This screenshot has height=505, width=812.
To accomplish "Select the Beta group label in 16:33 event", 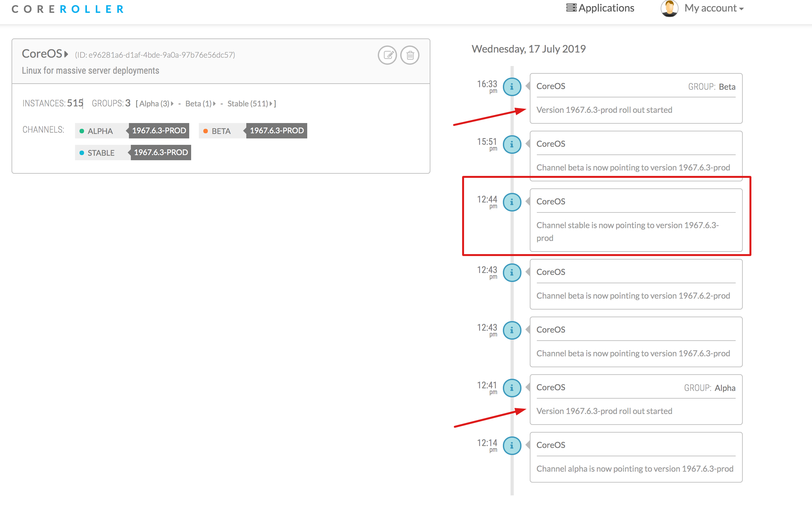I will (727, 87).
